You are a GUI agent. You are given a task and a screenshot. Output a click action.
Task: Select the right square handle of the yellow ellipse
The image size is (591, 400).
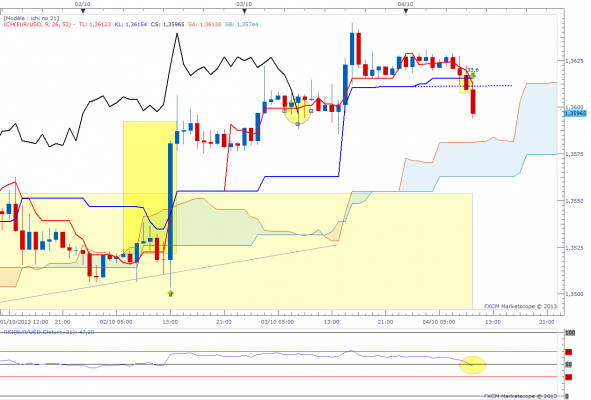(x=311, y=111)
